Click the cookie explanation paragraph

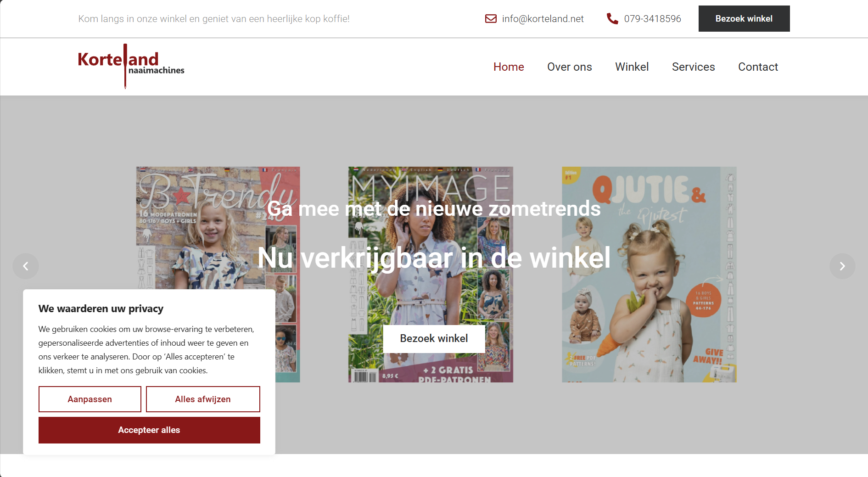[x=146, y=350]
